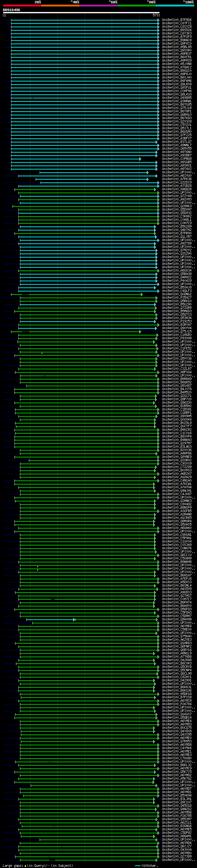
Task: Select the UniRef100_Q28HK3 label
Action: point(176,206)
